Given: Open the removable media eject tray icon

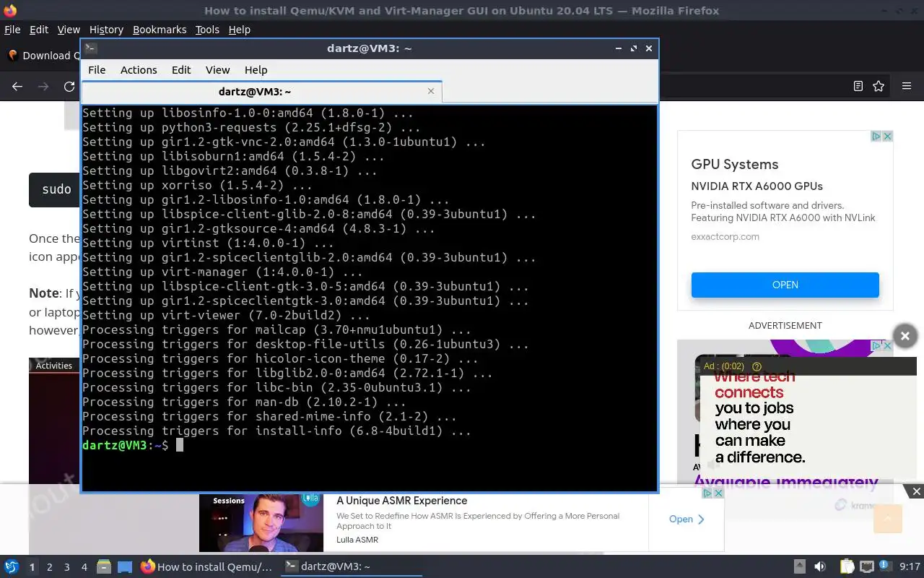Looking at the screenshot, I should tap(799, 567).
